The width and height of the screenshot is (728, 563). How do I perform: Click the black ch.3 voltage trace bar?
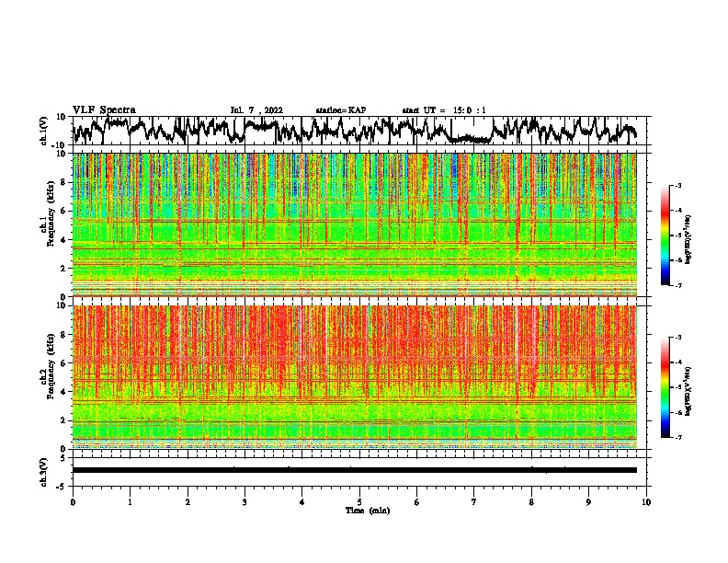[x=354, y=470]
